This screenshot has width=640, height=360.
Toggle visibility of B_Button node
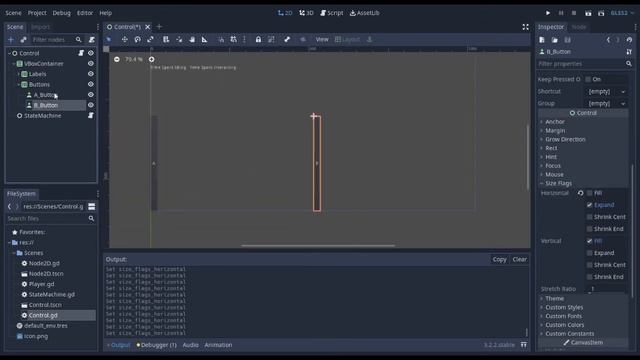tap(91, 105)
